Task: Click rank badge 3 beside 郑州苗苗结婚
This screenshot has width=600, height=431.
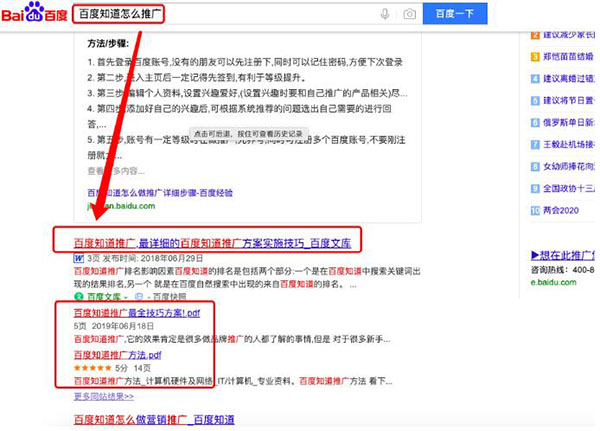Action: (532, 57)
